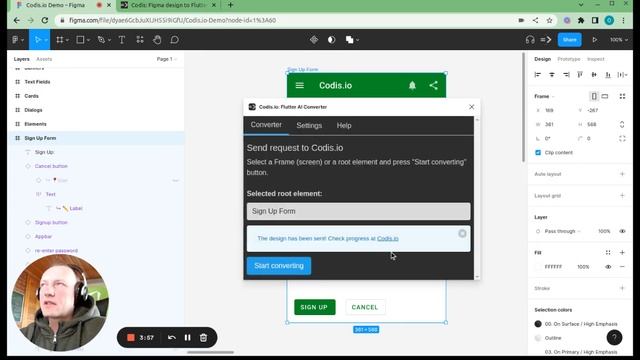Delete the screen recording
640x360 pixels.
[x=203, y=338]
